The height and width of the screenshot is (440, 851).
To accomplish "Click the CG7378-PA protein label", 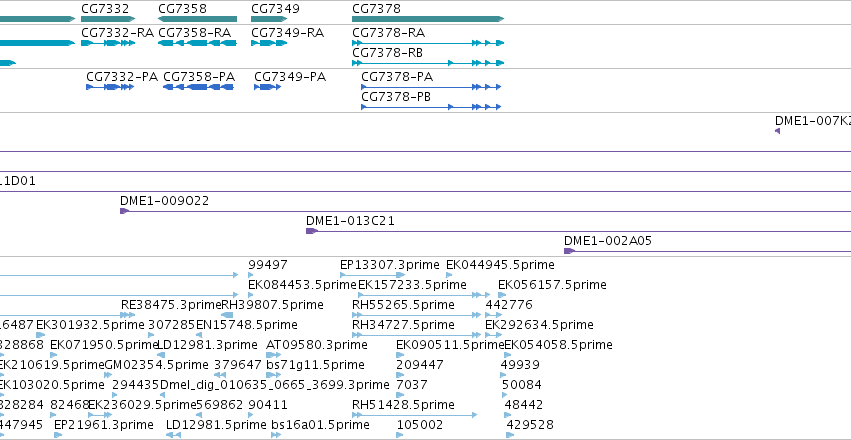I will [x=397, y=77].
